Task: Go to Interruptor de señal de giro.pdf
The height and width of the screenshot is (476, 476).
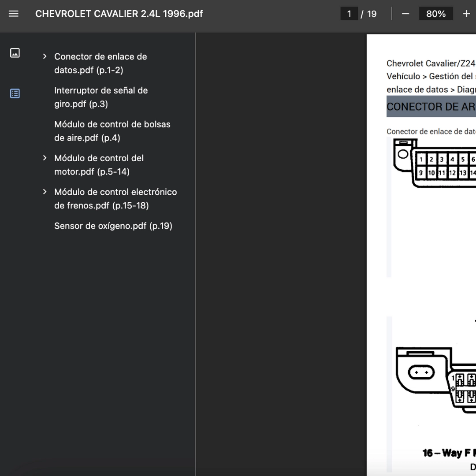Action: [x=100, y=97]
